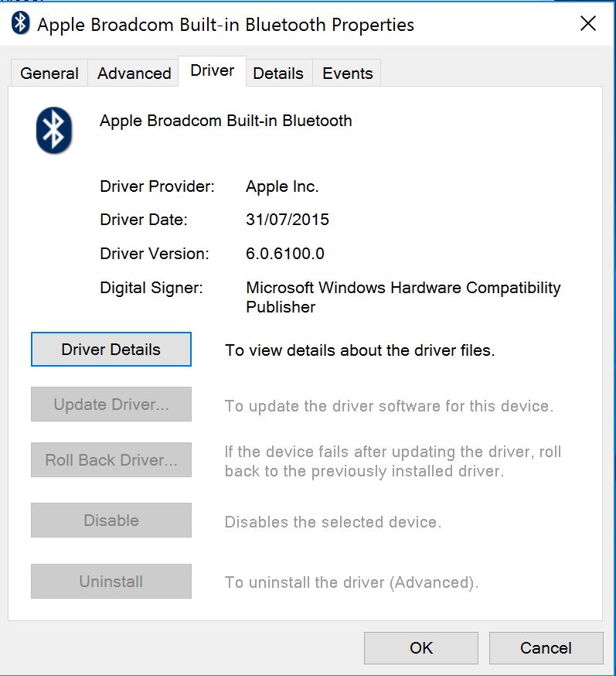Click 'To update the driver software' description
The height and width of the screenshot is (676, 616).
point(389,406)
